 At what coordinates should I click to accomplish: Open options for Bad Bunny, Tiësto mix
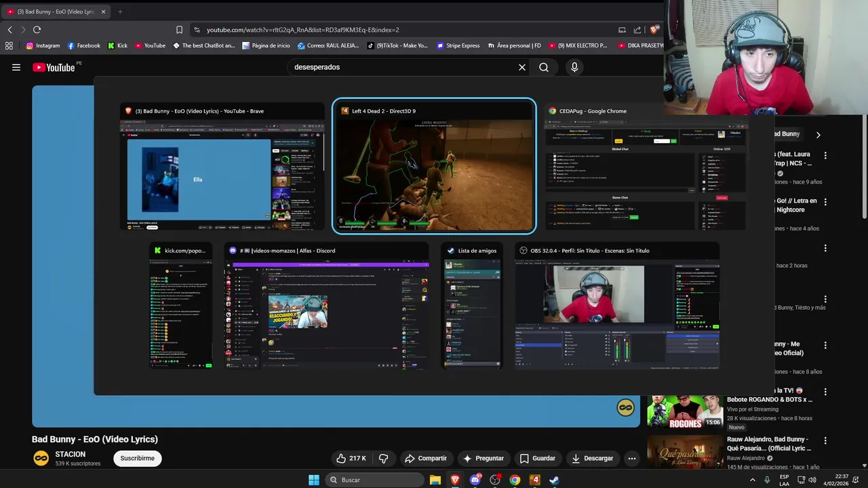click(825, 299)
